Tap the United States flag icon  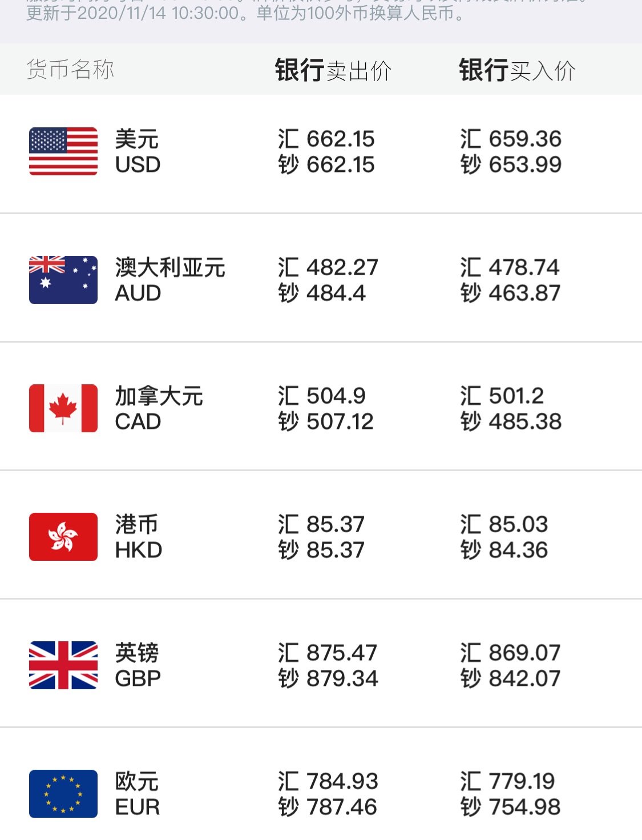tap(63, 151)
